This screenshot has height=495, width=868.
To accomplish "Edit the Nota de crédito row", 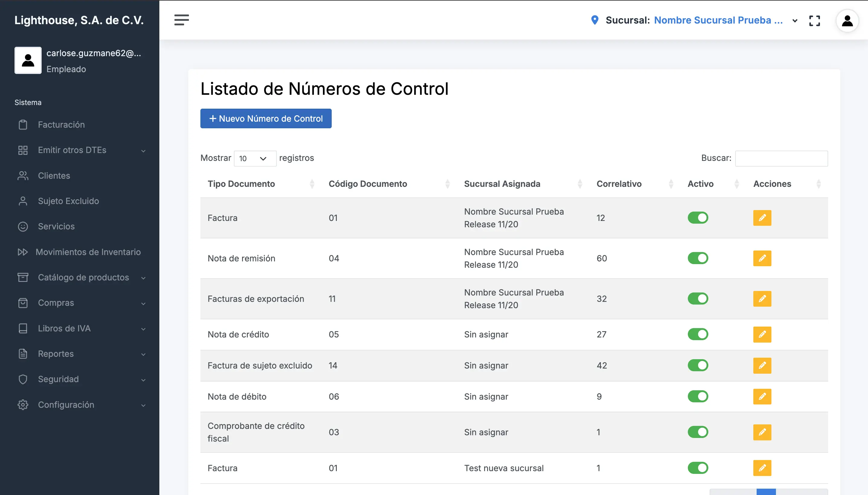I will (x=762, y=334).
